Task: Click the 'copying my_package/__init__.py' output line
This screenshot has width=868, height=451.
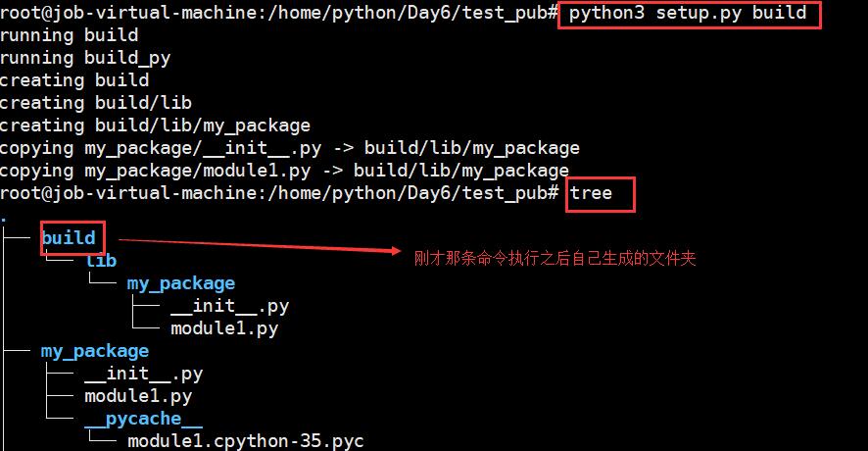Action: pyautogui.click(x=289, y=148)
